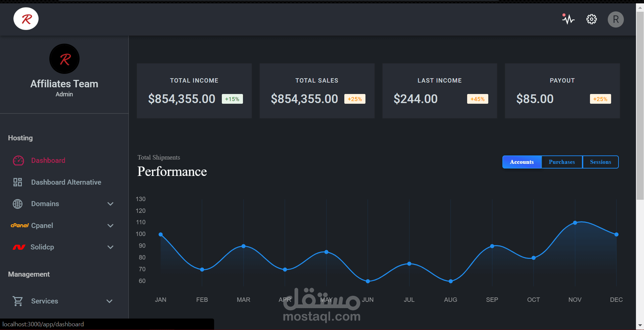Click the Solidcp logo icon

coord(18,247)
